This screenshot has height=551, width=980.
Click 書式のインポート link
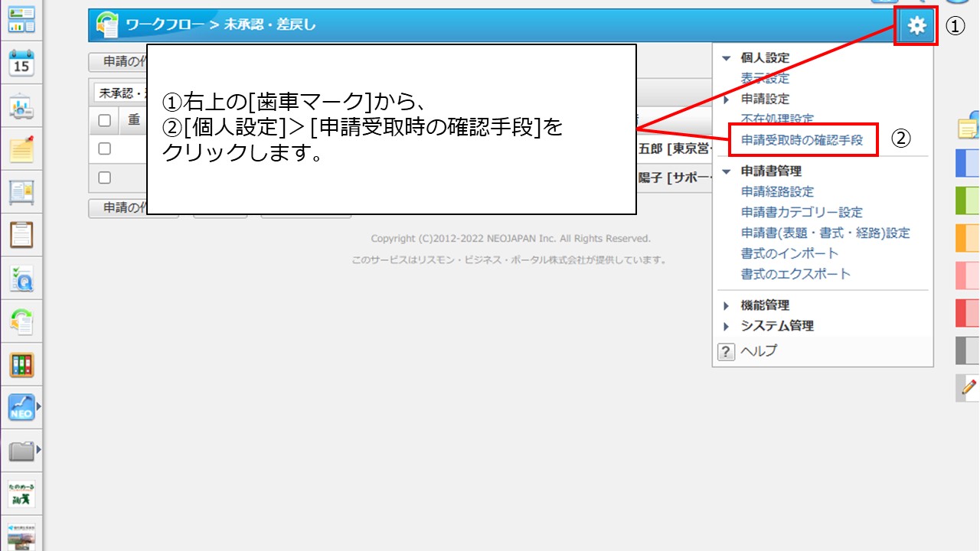[x=789, y=253]
